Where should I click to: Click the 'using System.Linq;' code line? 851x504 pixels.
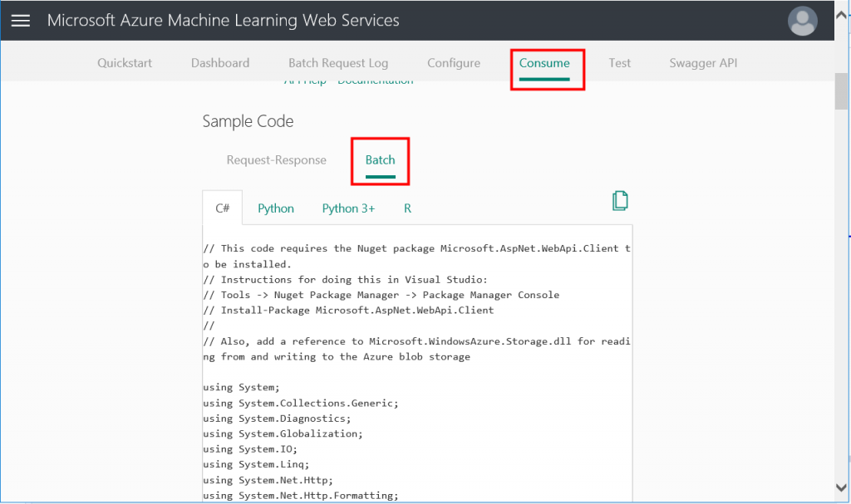coord(256,464)
